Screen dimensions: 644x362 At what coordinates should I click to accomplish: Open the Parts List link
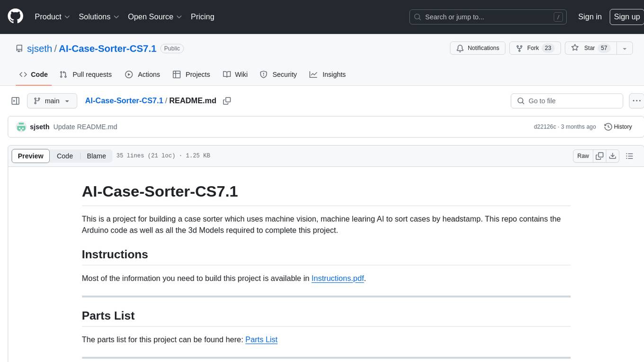click(x=261, y=339)
